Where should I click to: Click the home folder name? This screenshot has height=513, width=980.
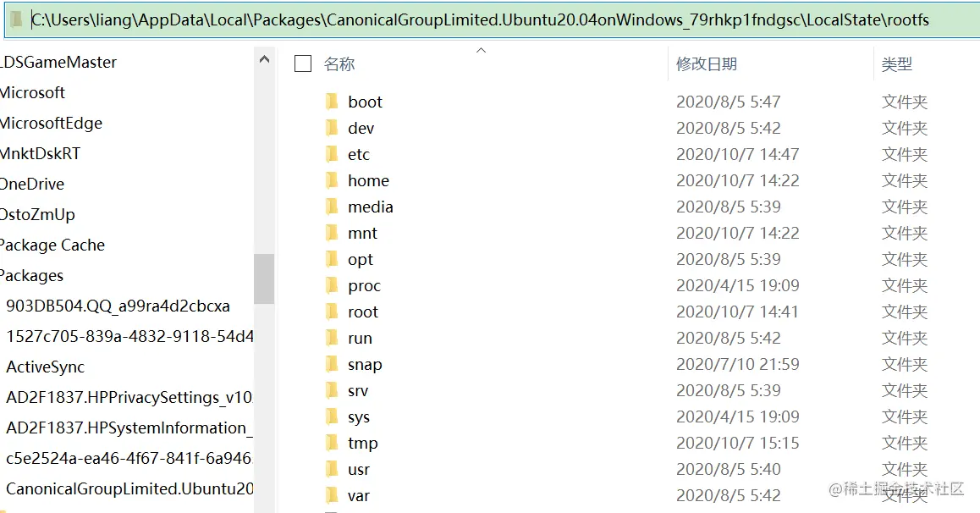369,180
